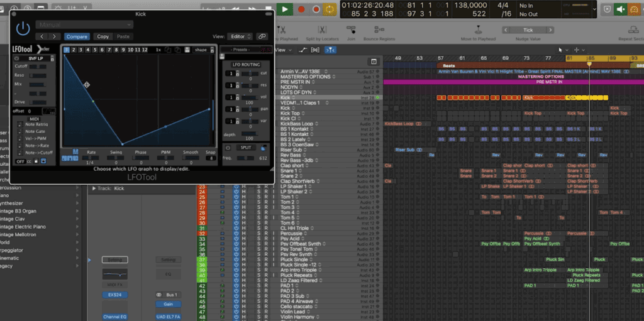Click the Join regions icon

click(x=352, y=30)
